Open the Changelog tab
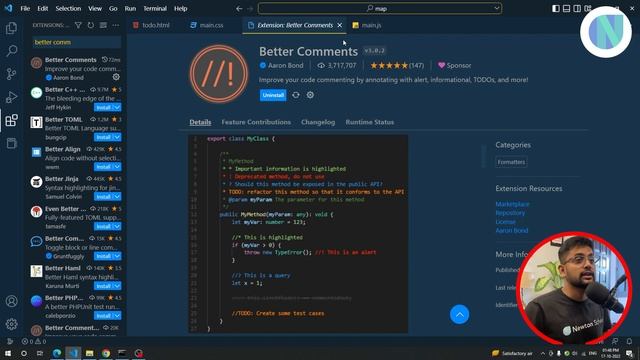Image resolution: width=640 pixels, height=360 pixels. click(318, 122)
